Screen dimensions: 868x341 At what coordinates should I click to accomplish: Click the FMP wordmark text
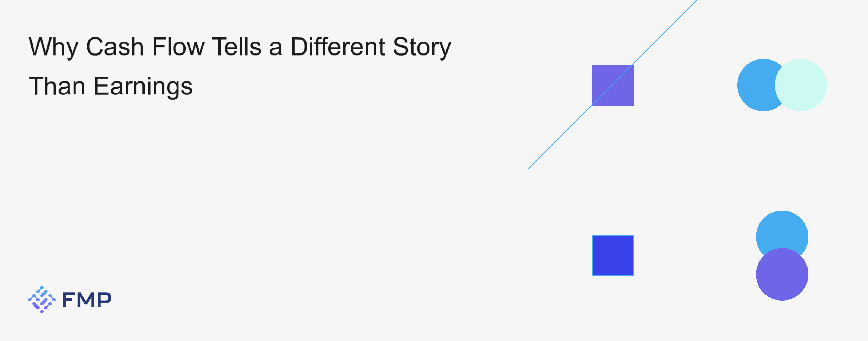pyautogui.click(x=87, y=300)
